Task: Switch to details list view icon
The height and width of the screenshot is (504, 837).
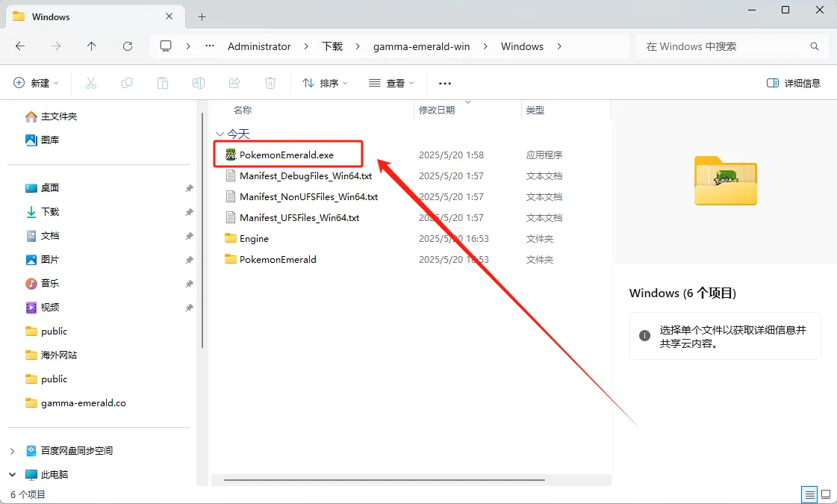Action: (x=810, y=494)
